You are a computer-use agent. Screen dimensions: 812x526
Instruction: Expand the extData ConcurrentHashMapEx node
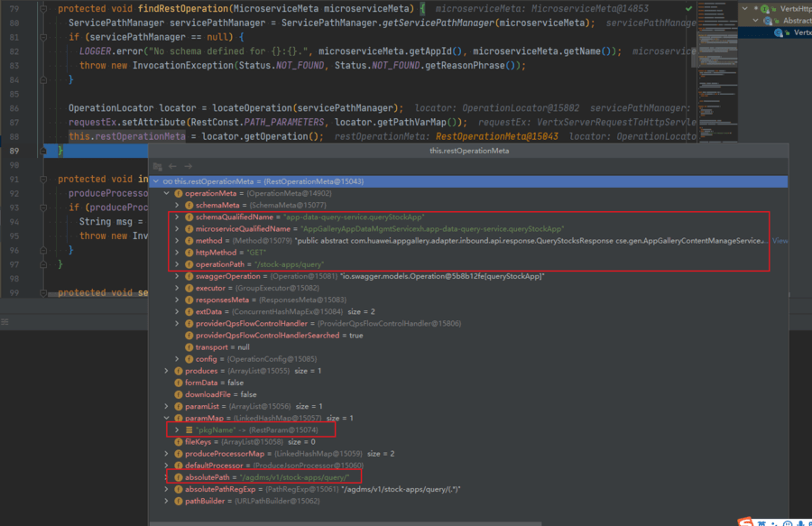tap(177, 311)
